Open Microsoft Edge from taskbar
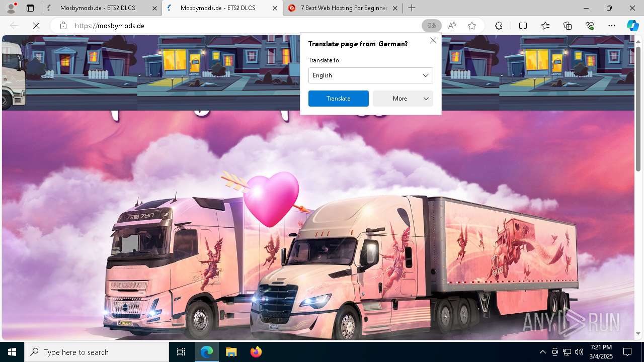Viewport: 644px width, 362px height. click(207, 352)
